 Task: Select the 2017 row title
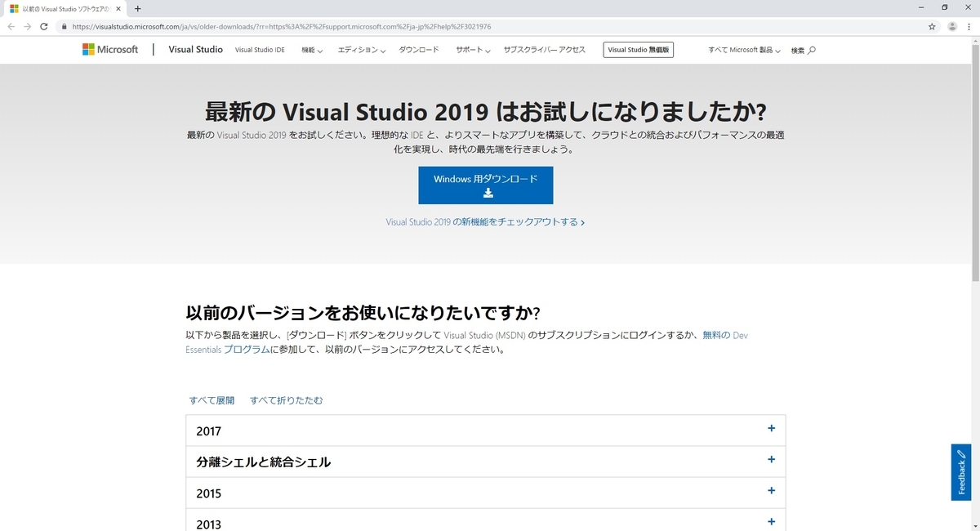coord(208,431)
